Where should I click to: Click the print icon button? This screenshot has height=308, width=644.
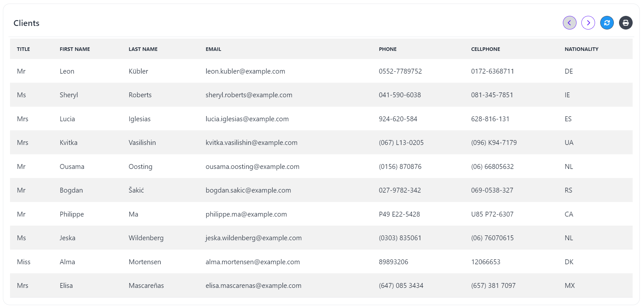626,23
